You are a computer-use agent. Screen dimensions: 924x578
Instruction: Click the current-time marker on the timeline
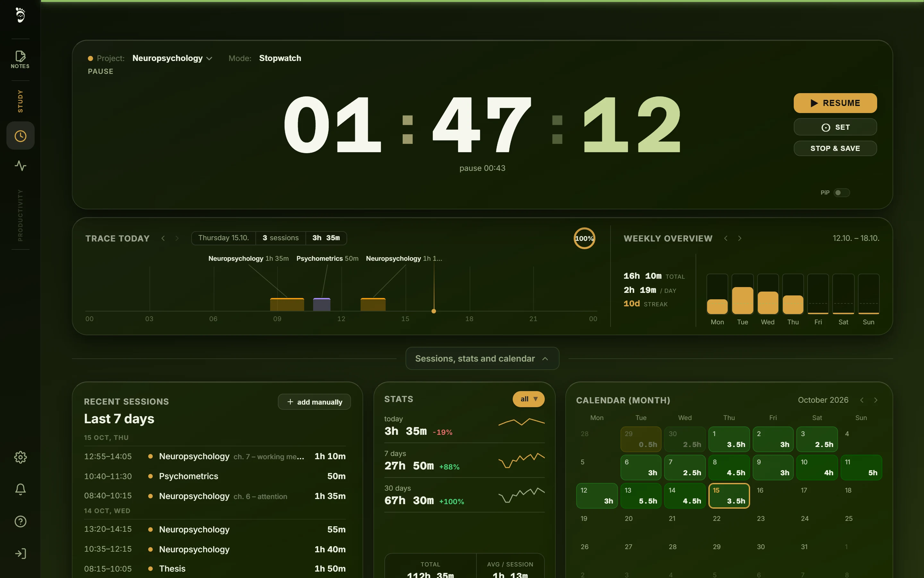[434, 311]
